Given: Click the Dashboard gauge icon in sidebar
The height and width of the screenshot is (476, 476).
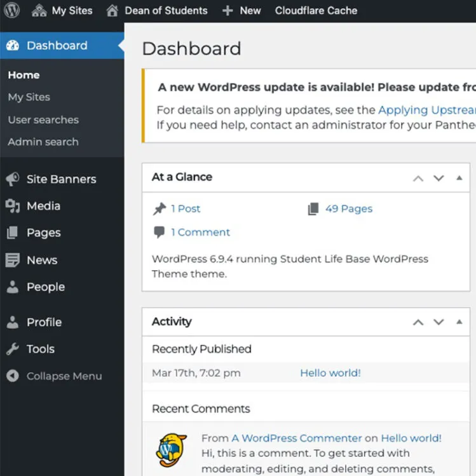Looking at the screenshot, I should coord(13,46).
